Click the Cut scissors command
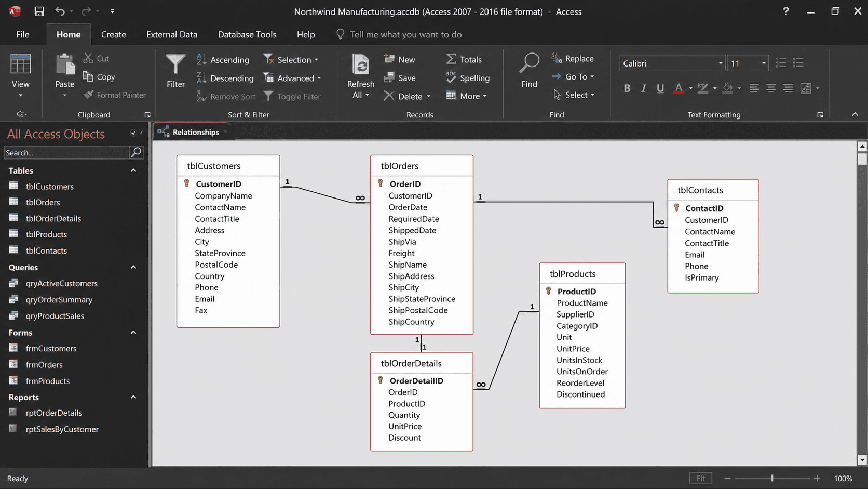 pyautogui.click(x=97, y=59)
